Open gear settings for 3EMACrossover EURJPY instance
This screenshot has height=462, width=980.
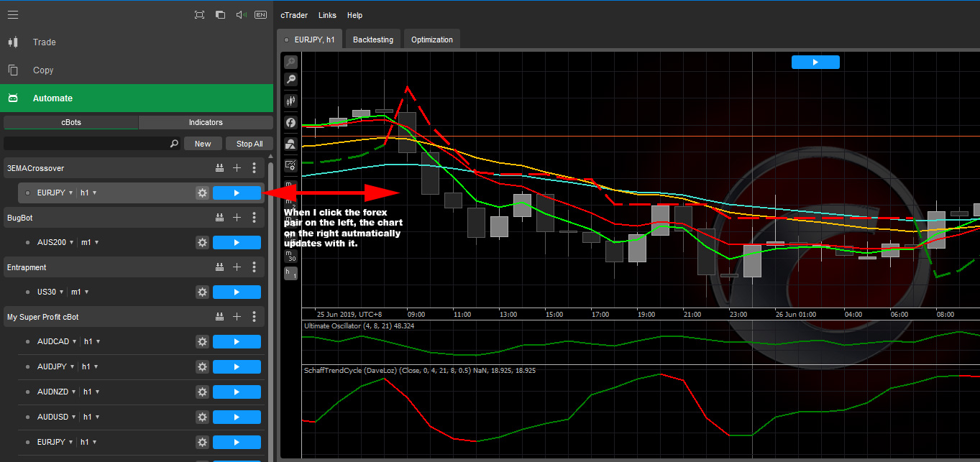(202, 193)
